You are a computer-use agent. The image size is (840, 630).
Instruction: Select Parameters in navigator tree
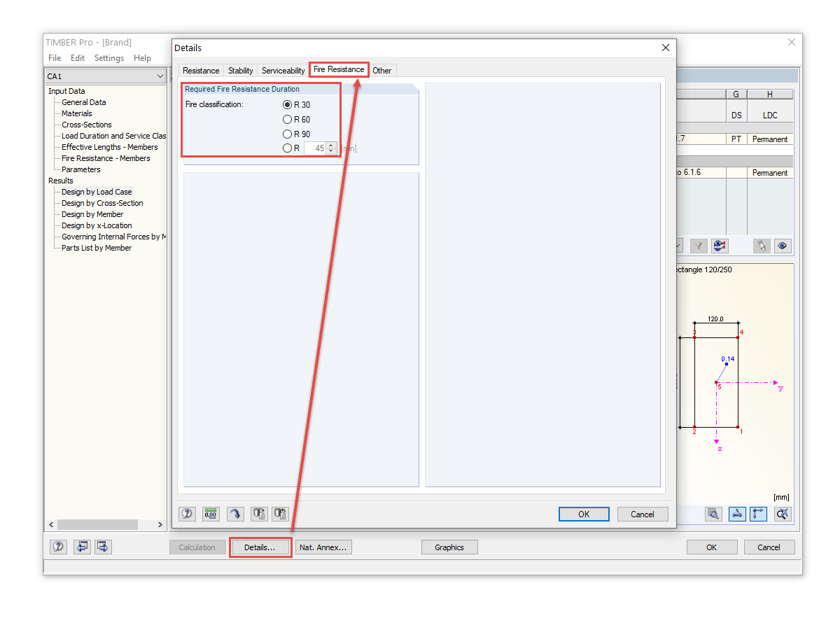point(81,169)
